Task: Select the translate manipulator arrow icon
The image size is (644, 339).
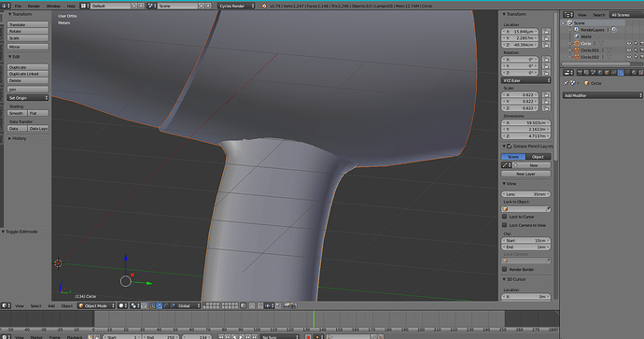Action: pos(160,305)
